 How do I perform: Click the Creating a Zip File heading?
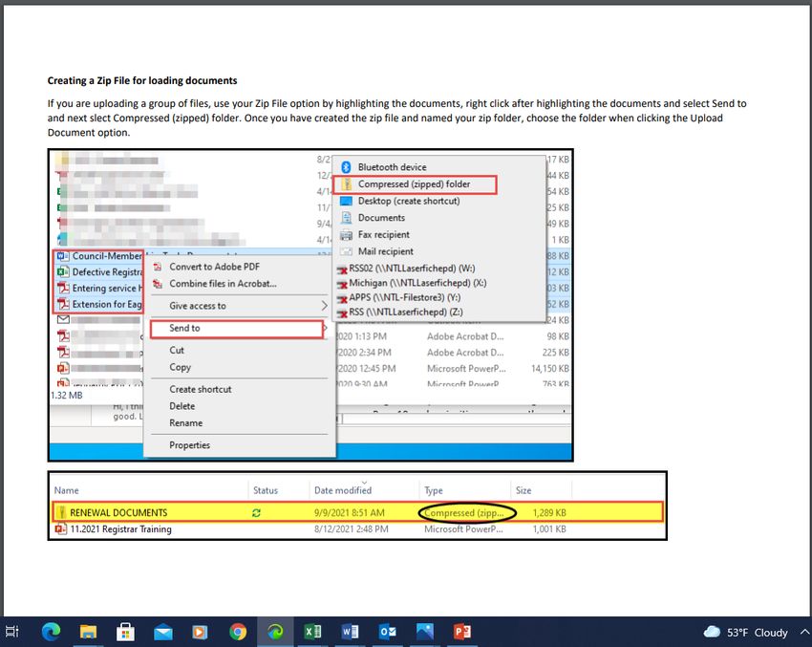point(142,80)
